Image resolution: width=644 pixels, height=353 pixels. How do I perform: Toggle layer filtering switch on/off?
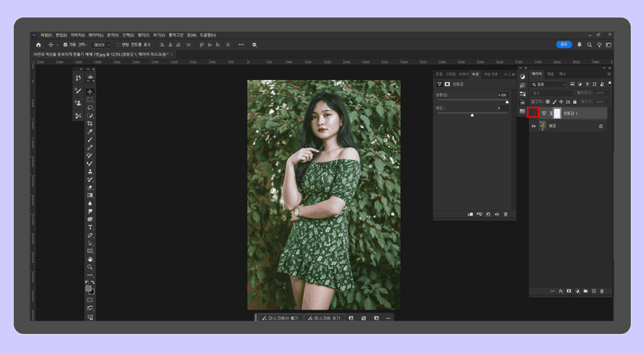pyautogui.click(x=609, y=84)
